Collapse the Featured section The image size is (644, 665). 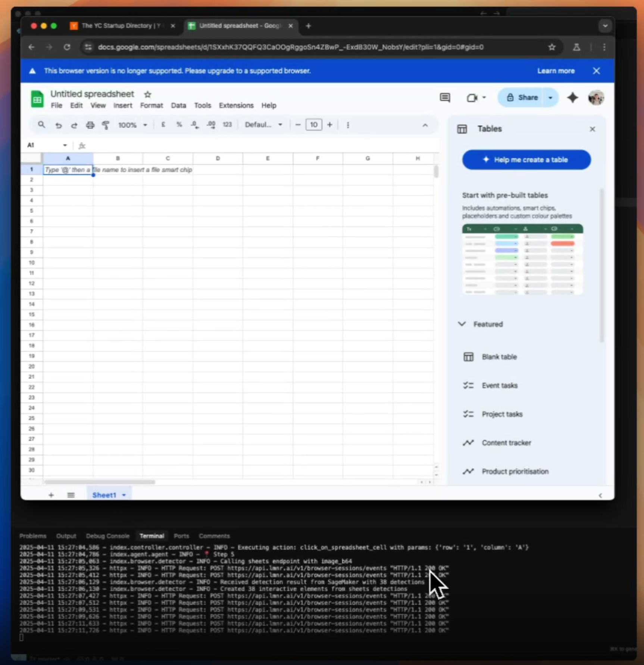[462, 324]
